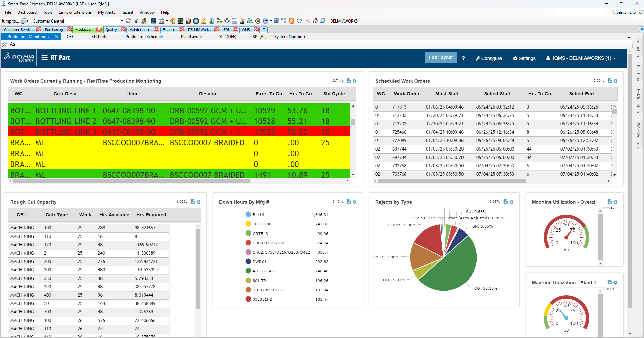Expand the sub-tab overflow arrow at right

(x=629, y=37)
